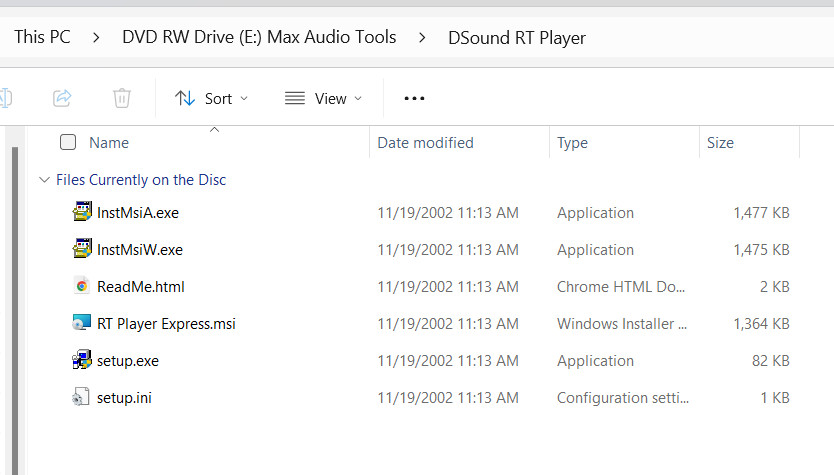Click the Windows Installer type cell
The height and width of the screenshot is (475, 834).
coord(622,324)
